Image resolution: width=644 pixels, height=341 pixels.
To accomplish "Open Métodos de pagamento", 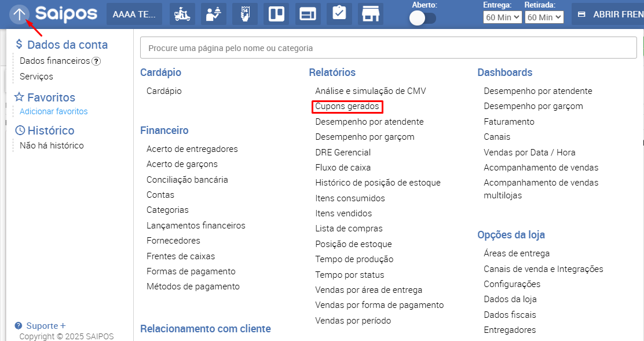I will (193, 286).
